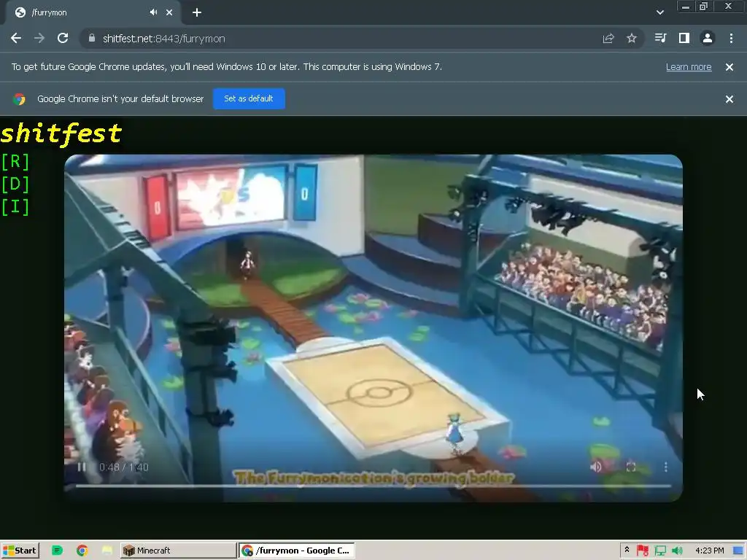Screen dimensions: 747x560
Task: Mute the video with the speaker icon
Action: (596, 467)
